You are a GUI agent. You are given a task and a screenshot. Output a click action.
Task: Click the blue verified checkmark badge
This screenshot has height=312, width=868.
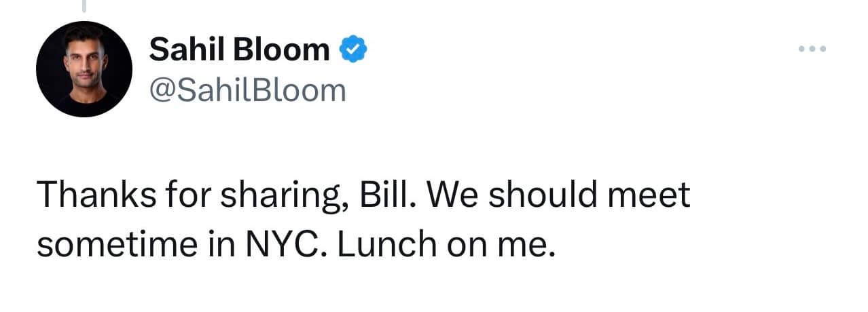[x=353, y=50]
